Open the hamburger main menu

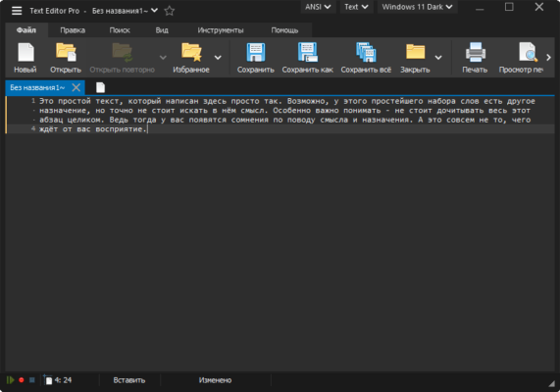[x=17, y=11]
